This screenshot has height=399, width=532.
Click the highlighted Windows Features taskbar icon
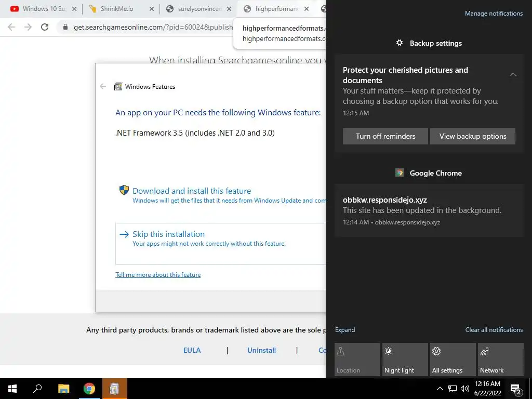[115, 389]
